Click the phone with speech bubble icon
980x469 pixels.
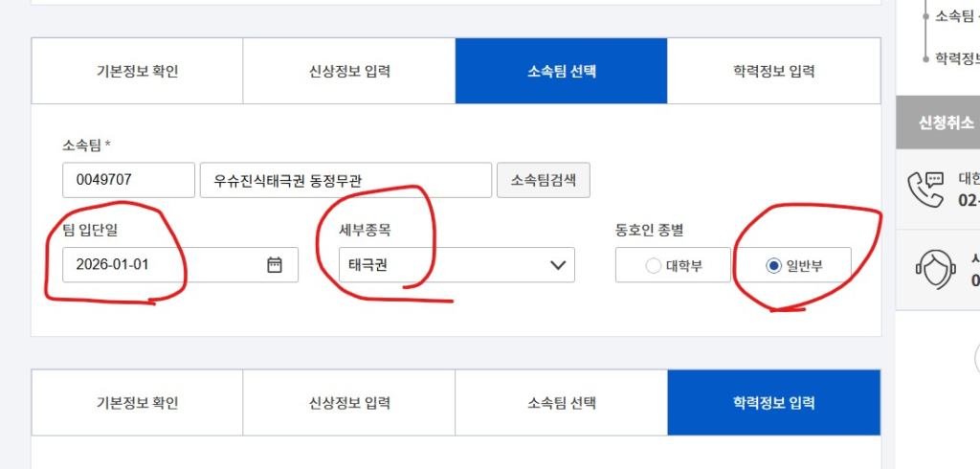click(x=925, y=187)
